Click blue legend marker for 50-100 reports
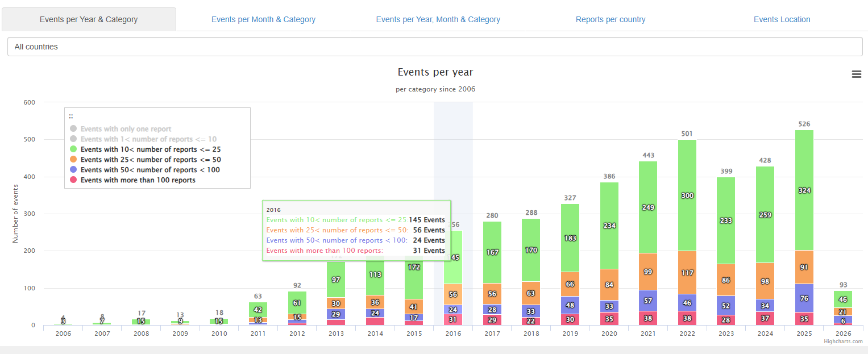868x354 pixels. tap(73, 170)
